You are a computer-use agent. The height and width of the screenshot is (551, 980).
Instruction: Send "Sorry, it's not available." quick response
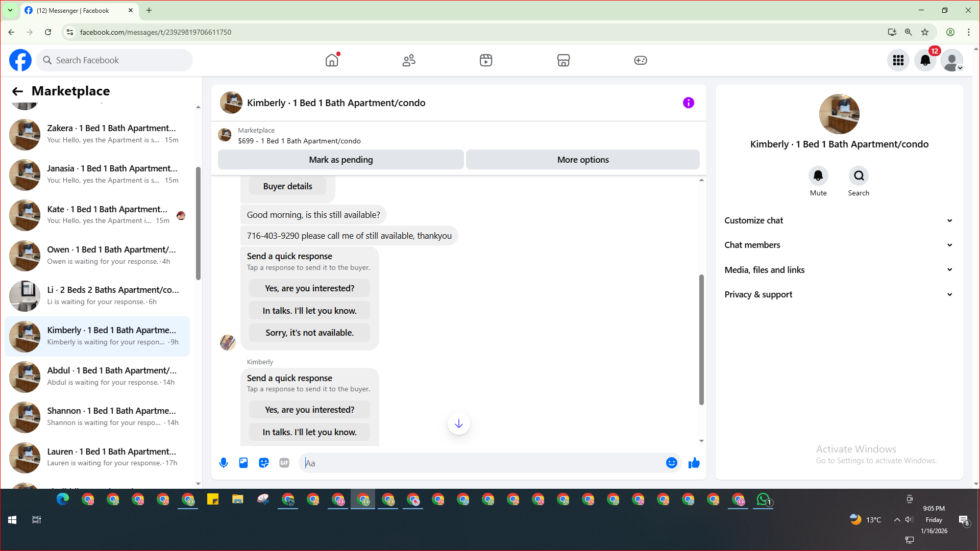(x=309, y=333)
